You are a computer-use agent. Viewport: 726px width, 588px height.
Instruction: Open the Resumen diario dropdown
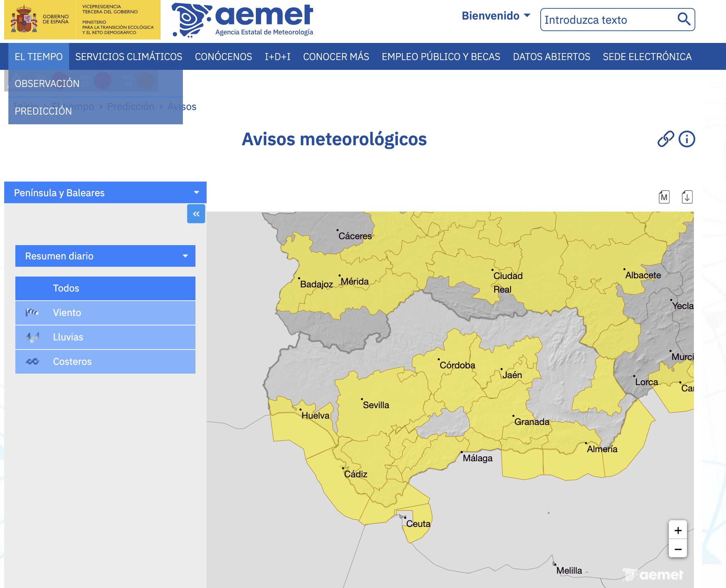(x=105, y=256)
